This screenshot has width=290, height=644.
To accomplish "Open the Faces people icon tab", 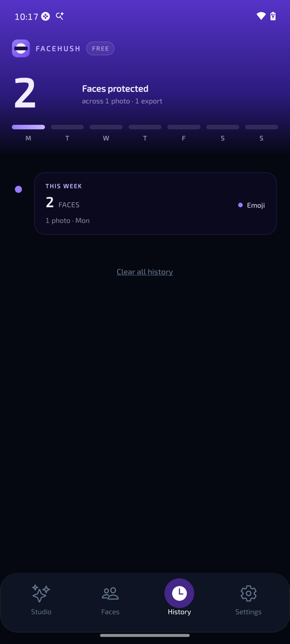I will [x=110, y=593].
